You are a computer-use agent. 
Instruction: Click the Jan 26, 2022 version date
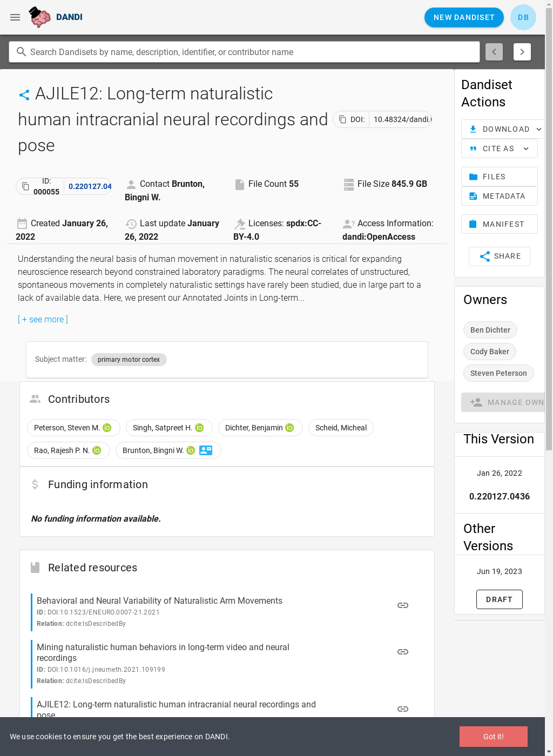(500, 473)
